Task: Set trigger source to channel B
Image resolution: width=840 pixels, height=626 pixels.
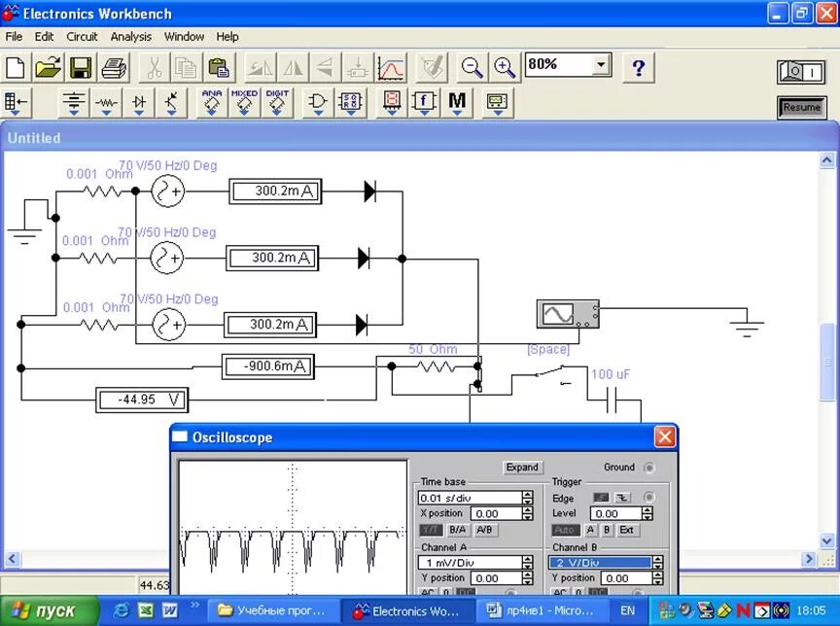Action: click(x=607, y=530)
